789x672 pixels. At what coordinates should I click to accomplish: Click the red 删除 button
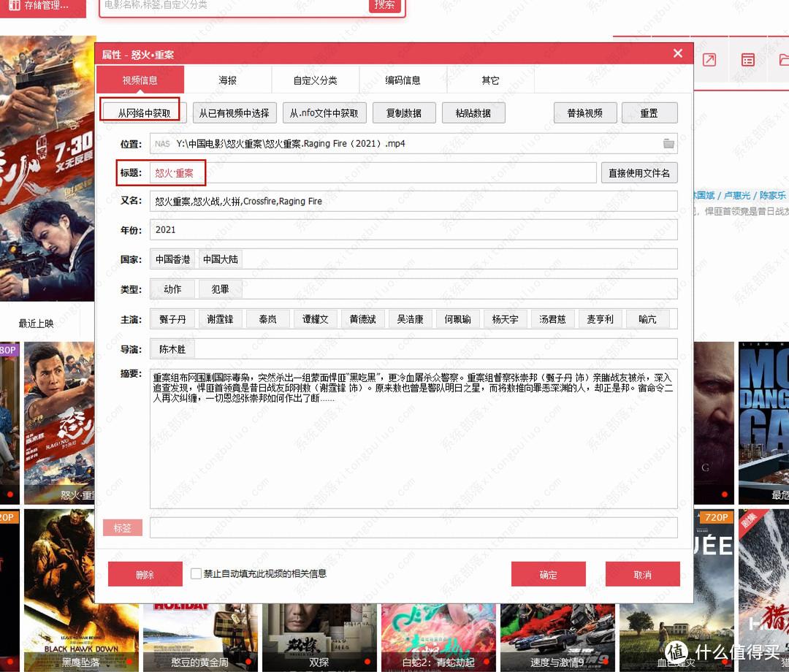tap(145, 574)
